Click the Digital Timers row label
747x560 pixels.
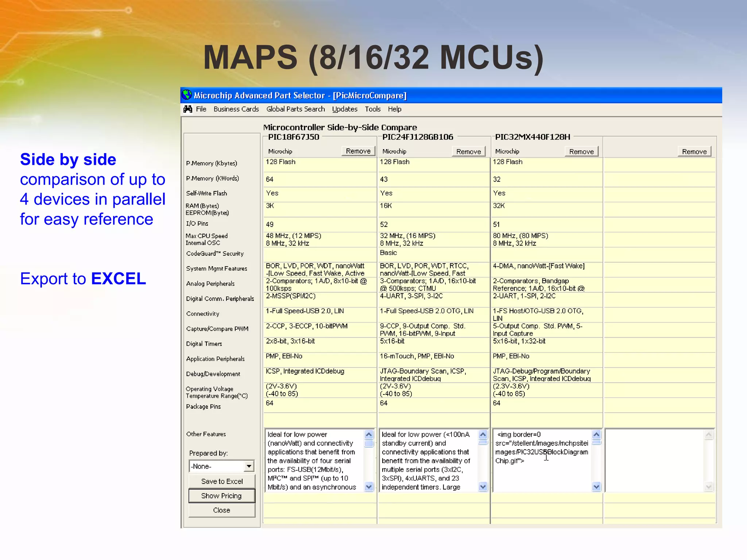pos(204,344)
